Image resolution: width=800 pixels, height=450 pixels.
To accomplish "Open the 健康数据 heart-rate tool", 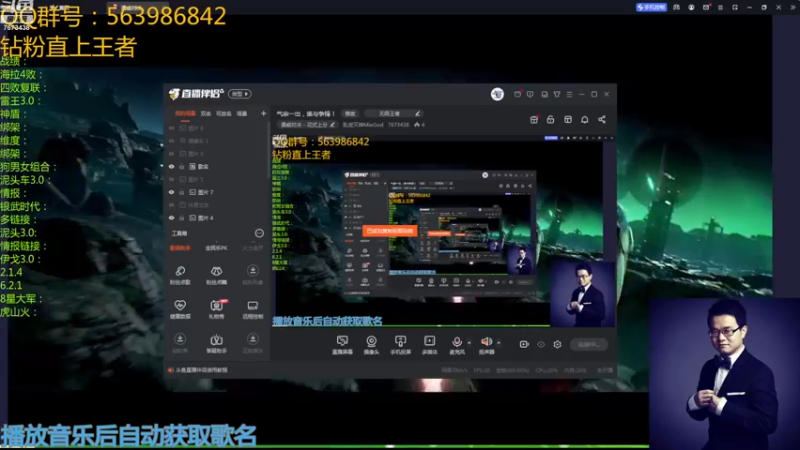I will (x=180, y=309).
